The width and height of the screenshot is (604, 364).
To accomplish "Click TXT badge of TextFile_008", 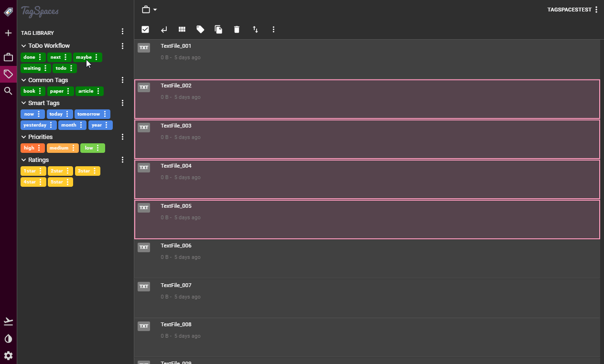I will coord(144,326).
